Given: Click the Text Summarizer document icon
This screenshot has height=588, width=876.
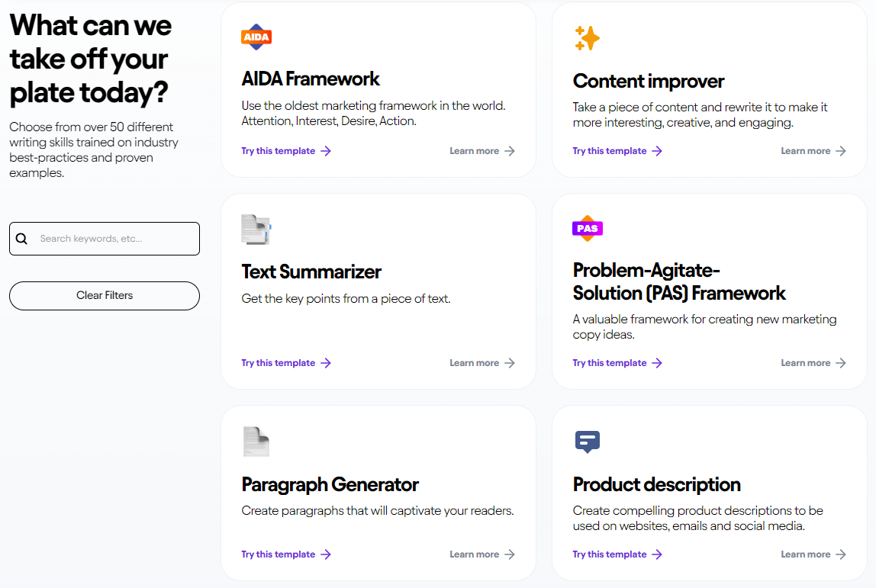Looking at the screenshot, I should click(256, 229).
